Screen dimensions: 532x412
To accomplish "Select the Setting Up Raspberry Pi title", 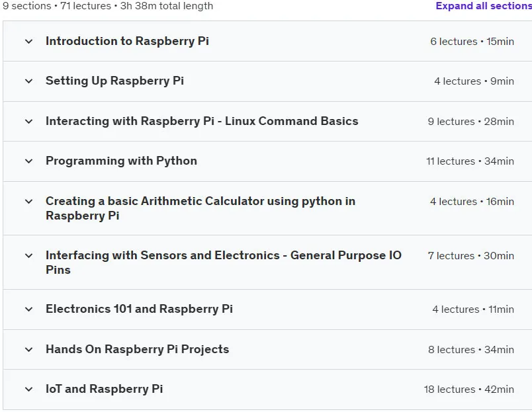I will (114, 81).
